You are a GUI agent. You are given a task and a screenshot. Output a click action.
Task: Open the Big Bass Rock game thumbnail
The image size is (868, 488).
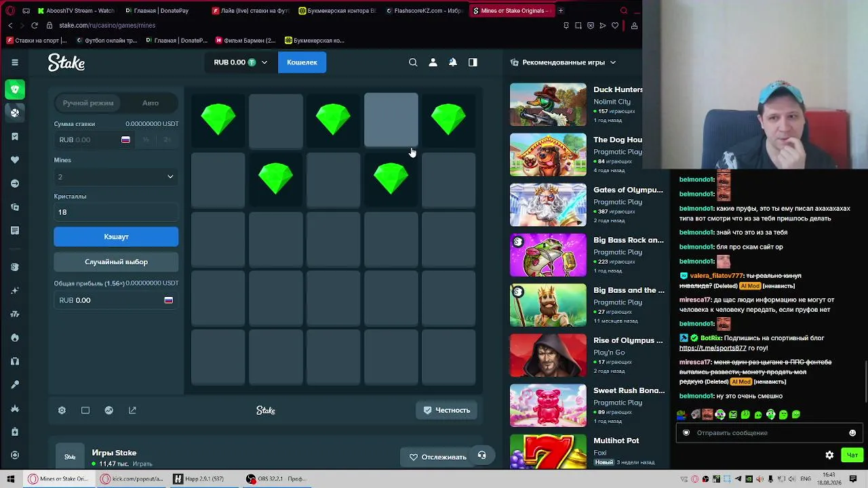tap(548, 255)
